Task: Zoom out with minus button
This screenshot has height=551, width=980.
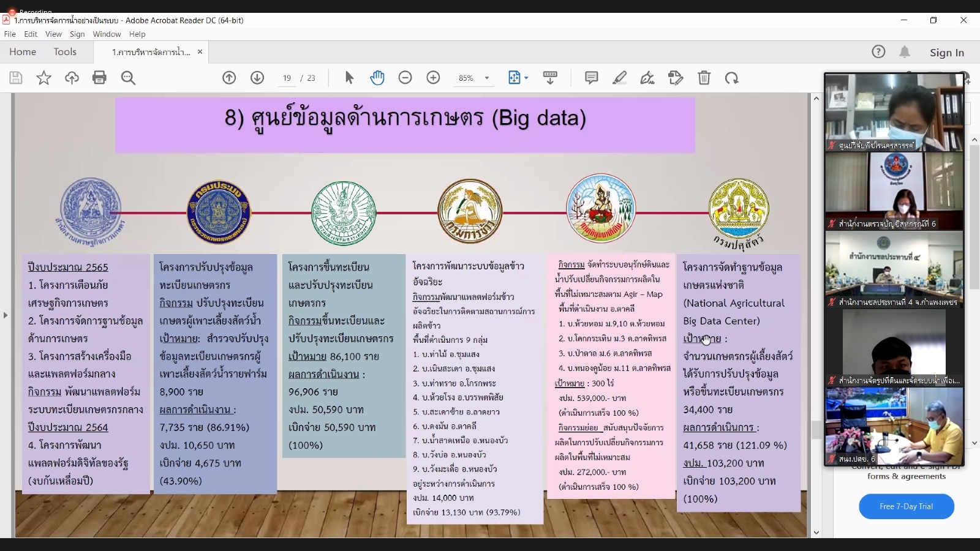Action: tap(405, 78)
